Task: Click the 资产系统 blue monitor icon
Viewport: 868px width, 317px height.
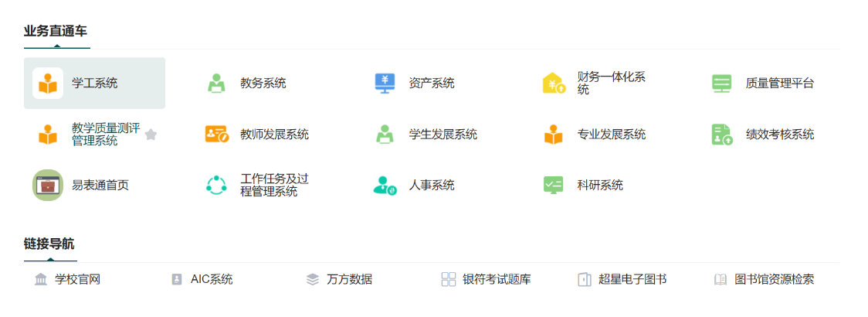Action: (385, 84)
